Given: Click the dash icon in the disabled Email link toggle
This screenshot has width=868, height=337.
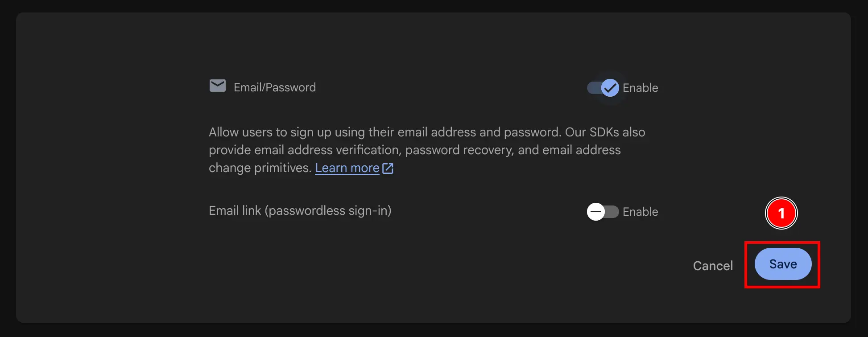Looking at the screenshot, I should [x=595, y=212].
